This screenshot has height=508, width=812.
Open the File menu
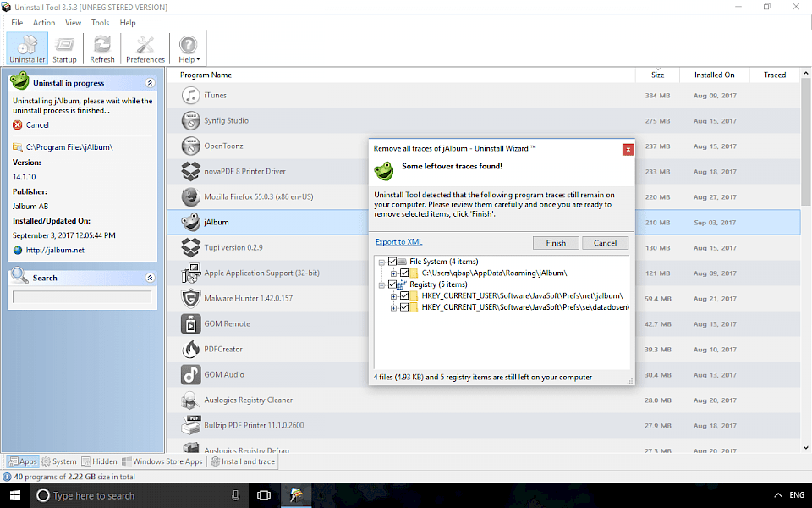pyautogui.click(x=17, y=23)
